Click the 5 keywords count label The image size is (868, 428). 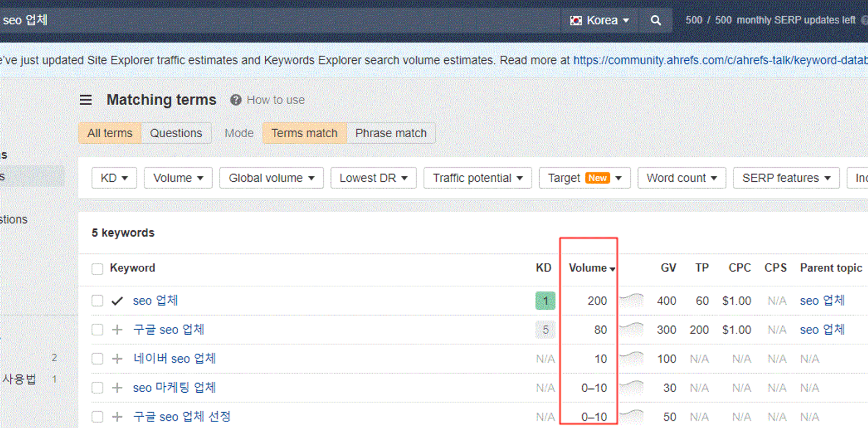coord(123,233)
